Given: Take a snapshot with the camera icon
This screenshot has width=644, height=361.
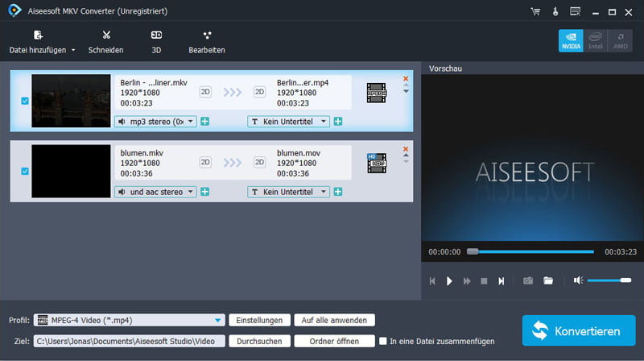Looking at the screenshot, I should click(x=528, y=281).
